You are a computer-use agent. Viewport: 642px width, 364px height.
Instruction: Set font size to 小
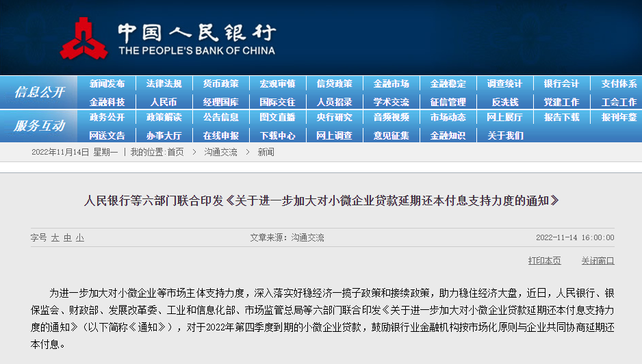[80, 238]
